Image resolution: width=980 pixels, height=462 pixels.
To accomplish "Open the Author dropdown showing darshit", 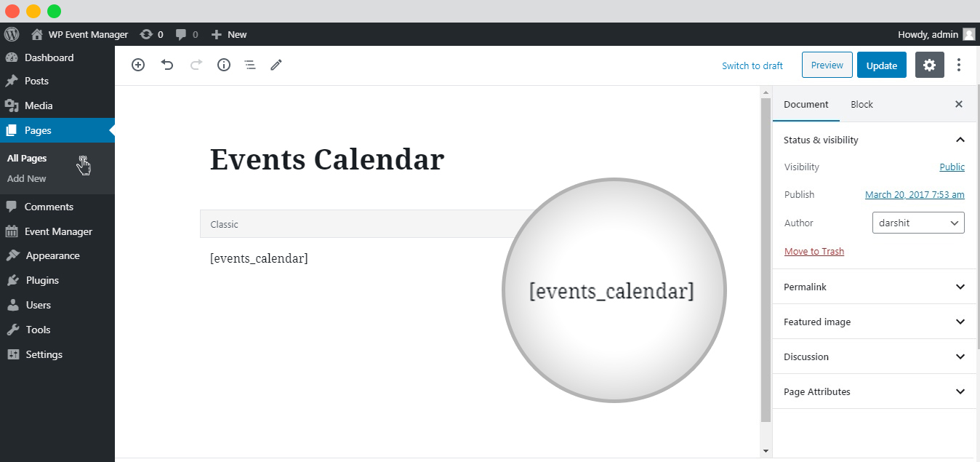I will point(918,223).
